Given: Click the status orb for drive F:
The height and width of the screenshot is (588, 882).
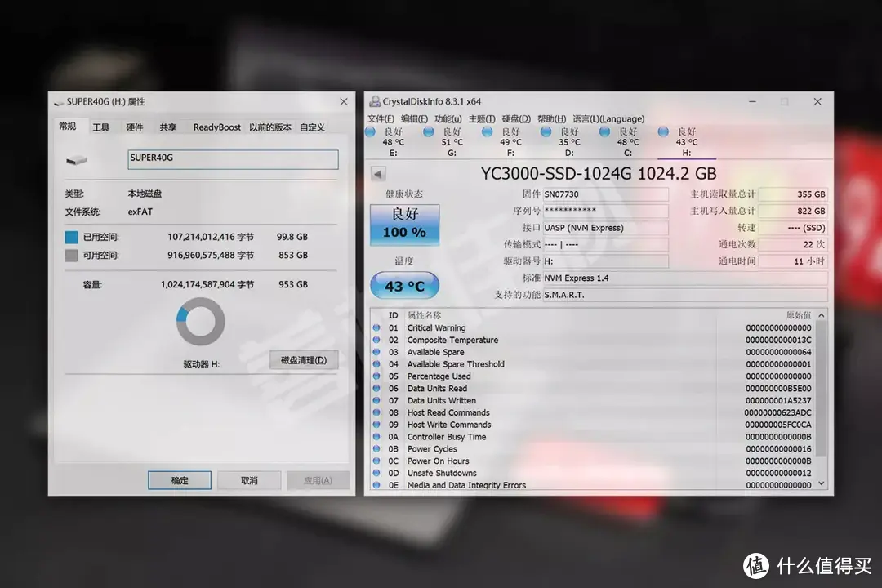Looking at the screenshot, I should (487, 131).
